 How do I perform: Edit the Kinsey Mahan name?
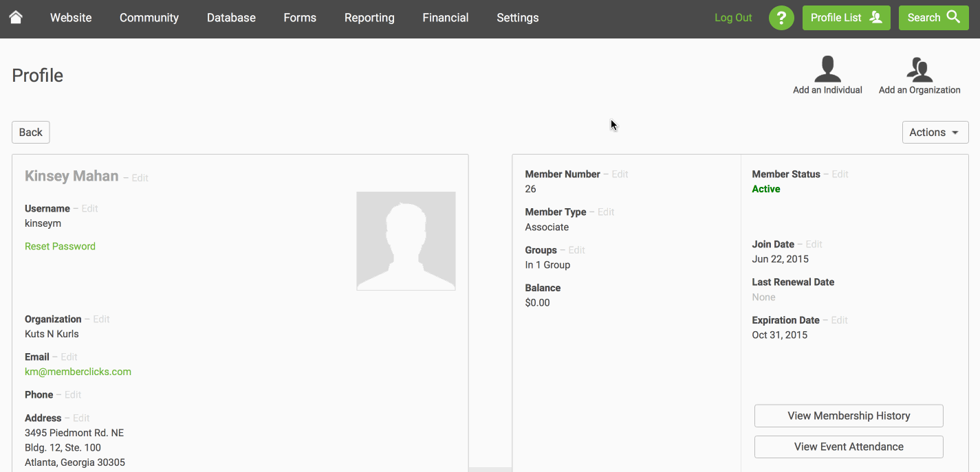[x=140, y=178]
